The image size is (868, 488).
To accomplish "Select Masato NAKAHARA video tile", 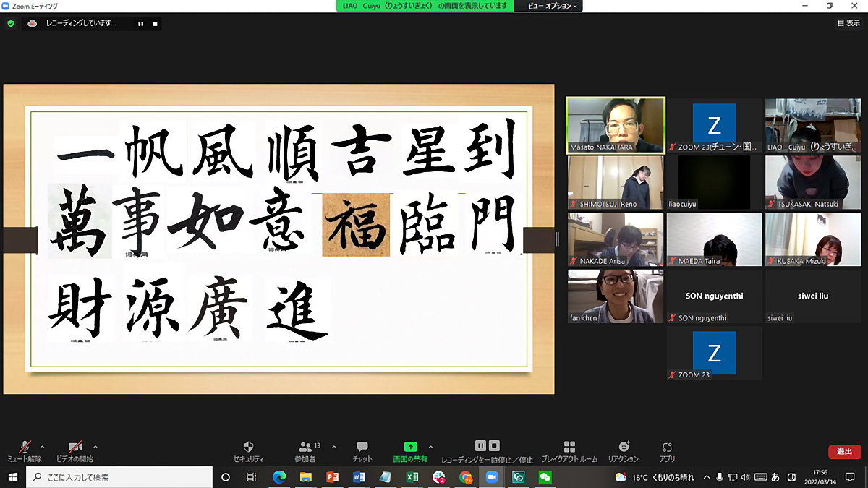I will 616,125.
